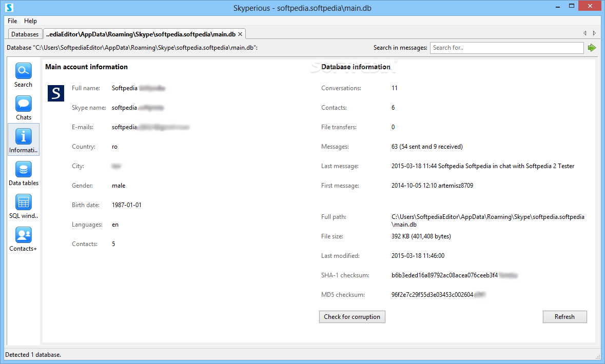Click the Gender value 'male'
Screen dimensions: 605x364
tap(119, 186)
